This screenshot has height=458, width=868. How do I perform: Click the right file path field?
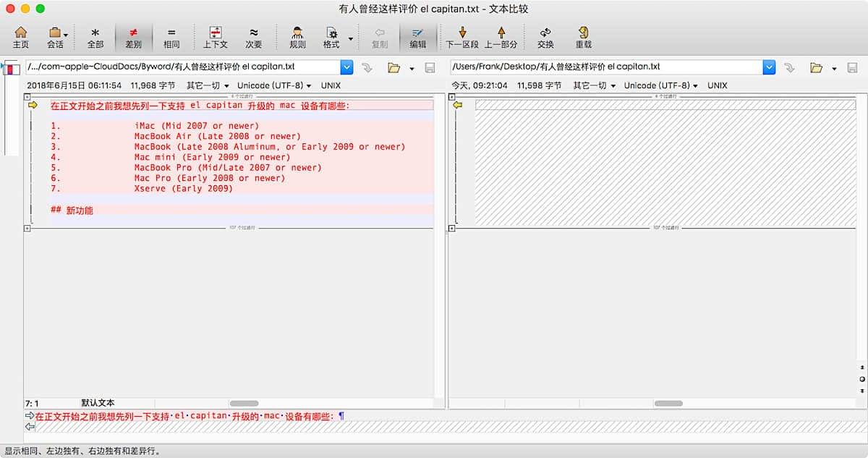606,67
